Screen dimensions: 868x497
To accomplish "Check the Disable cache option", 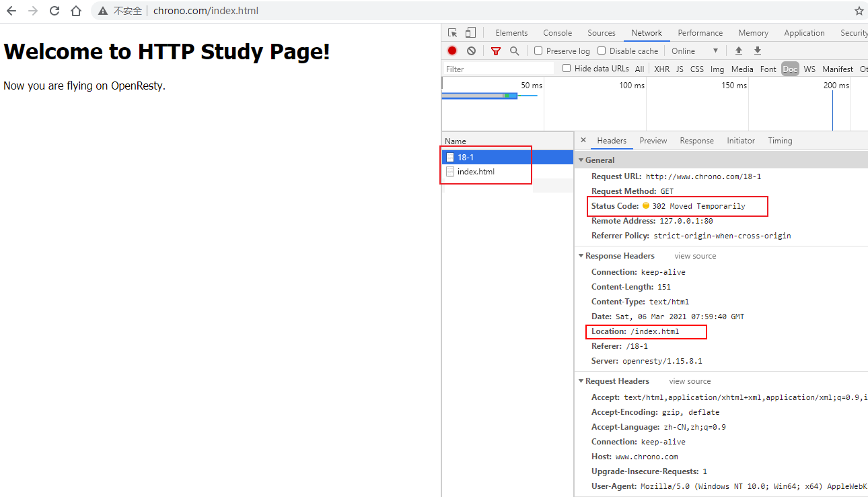I will tap(602, 51).
